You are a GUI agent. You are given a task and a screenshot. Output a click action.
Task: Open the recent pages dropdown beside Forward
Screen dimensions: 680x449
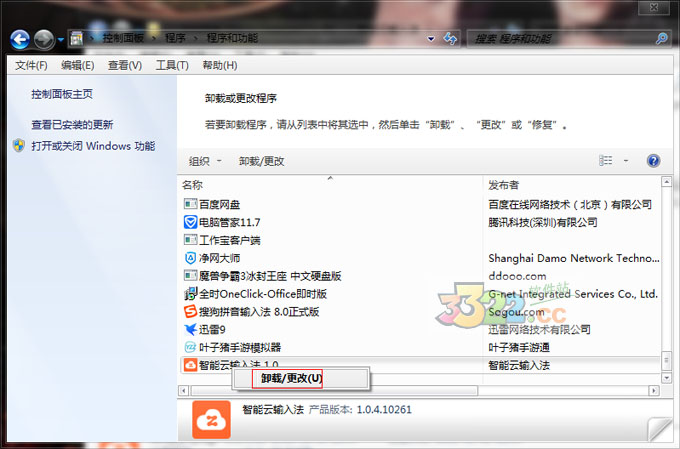coord(61,40)
